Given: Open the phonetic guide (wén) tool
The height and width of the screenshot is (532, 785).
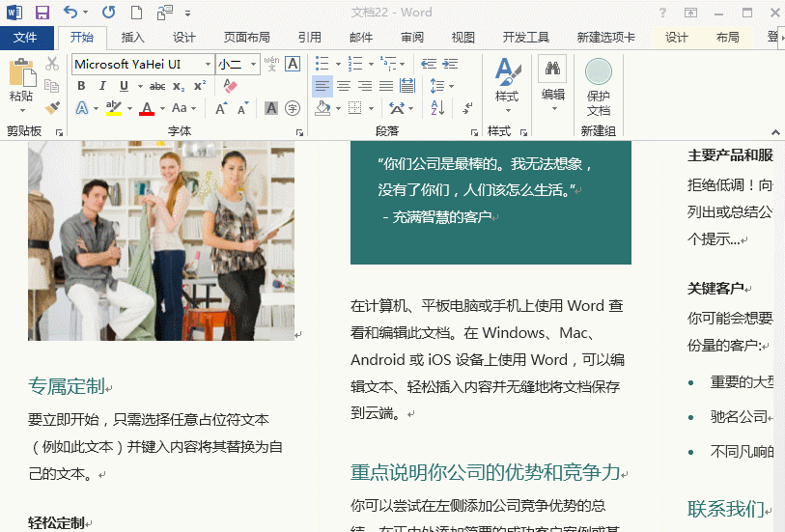Looking at the screenshot, I should (271, 64).
